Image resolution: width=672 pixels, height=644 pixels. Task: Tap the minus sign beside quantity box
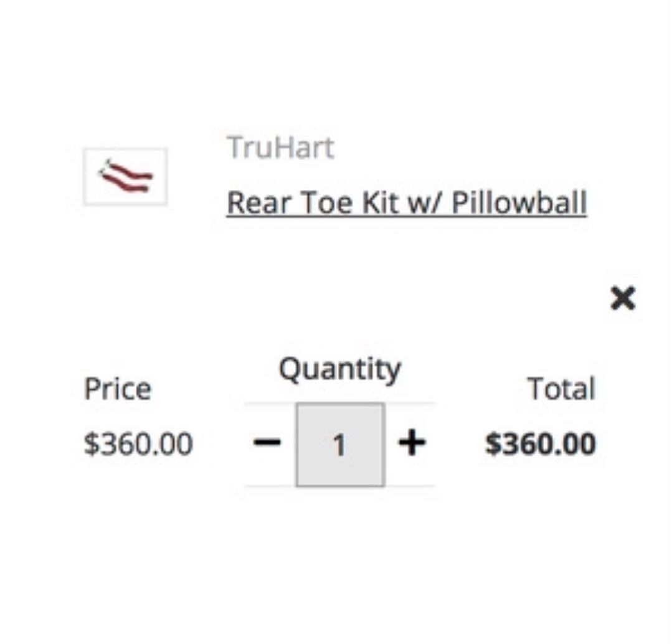pos(267,443)
